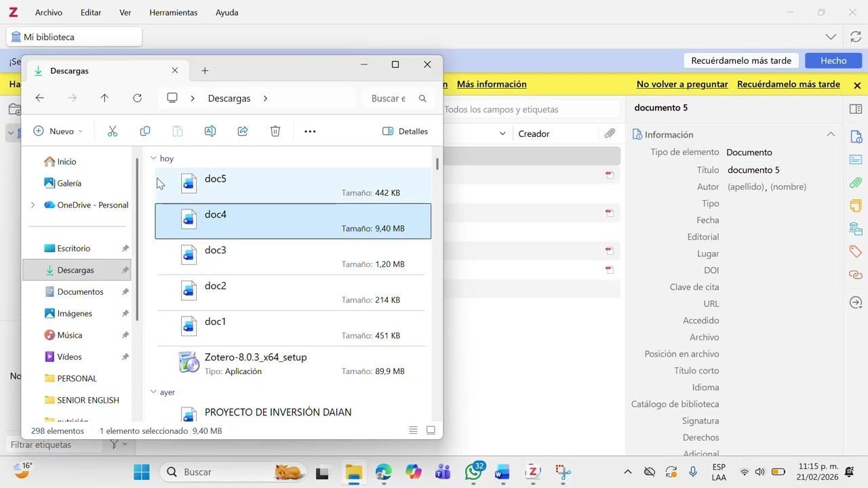Click Share icon in Explorer toolbar
Image resolution: width=868 pixels, height=488 pixels.
[243, 131]
